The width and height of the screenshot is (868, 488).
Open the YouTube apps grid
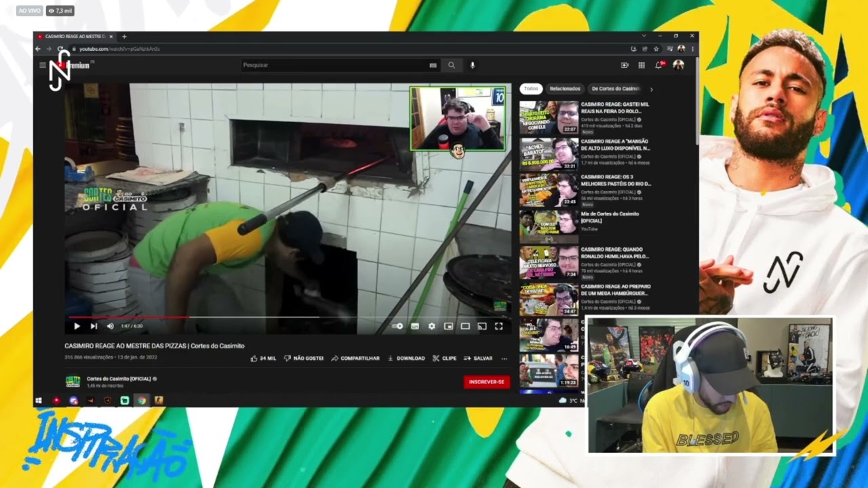[642, 65]
